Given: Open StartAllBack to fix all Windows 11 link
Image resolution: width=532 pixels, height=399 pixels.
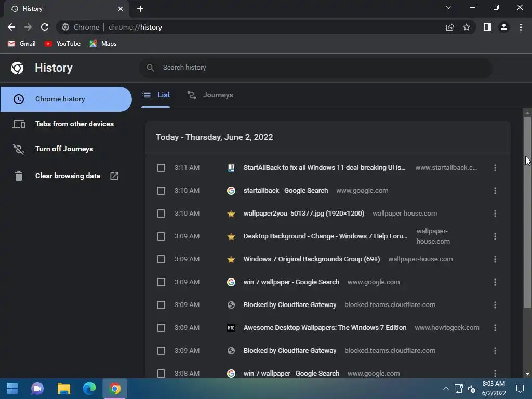Looking at the screenshot, I should click(324, 168).
